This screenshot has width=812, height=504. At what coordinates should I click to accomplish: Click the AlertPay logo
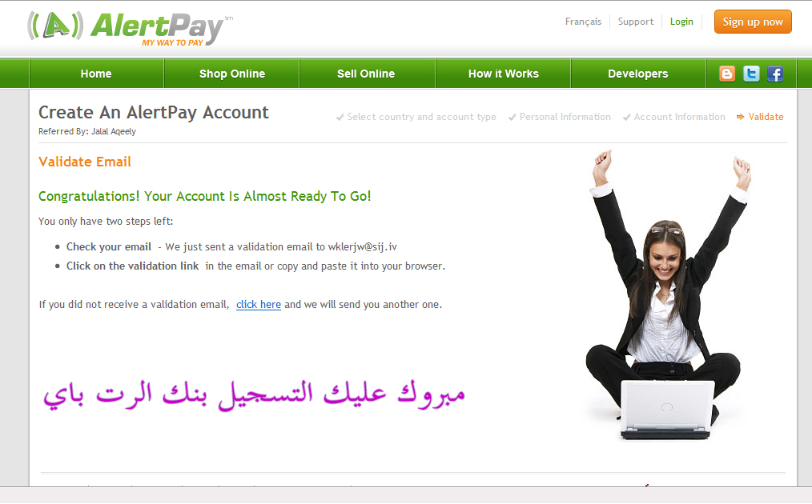click(x=130, y=29)
